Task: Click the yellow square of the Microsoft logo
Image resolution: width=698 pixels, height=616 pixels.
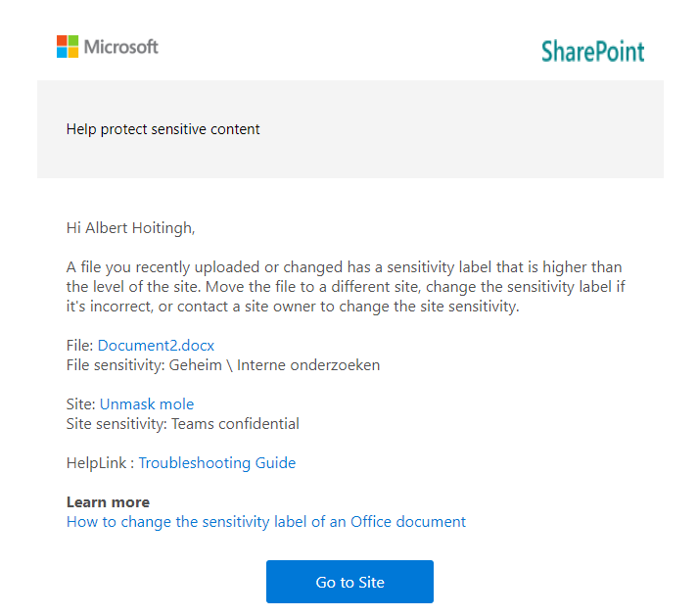Action: click(x=73, y=52)
